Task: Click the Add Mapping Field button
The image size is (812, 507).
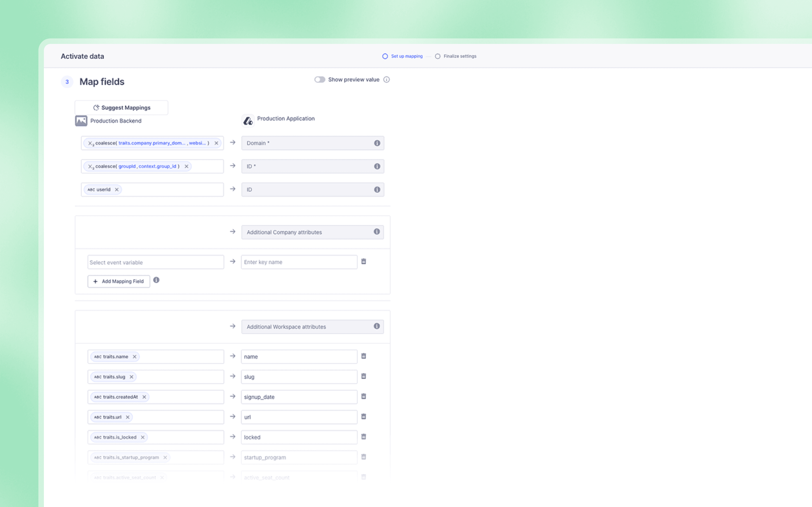Action: pos(119,281)
